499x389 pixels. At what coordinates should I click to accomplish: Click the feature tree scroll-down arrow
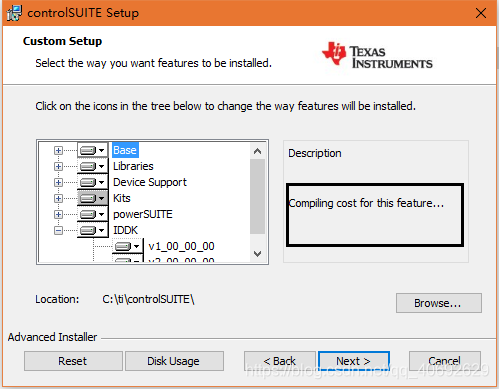pyautogui.click(x=257, y=254)
